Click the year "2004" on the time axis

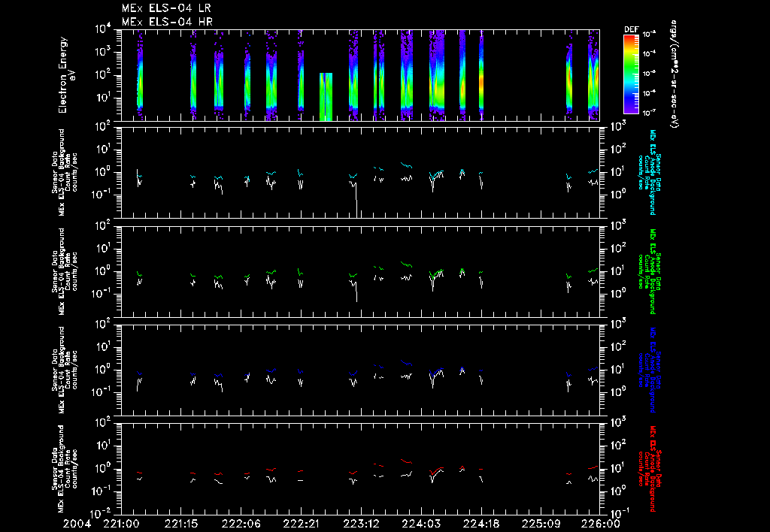[77, 524]
